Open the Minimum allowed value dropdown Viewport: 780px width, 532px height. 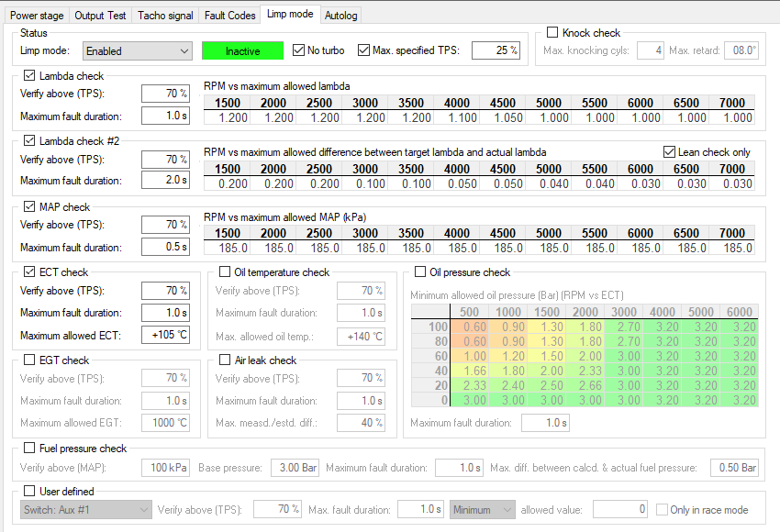(483, 510)
